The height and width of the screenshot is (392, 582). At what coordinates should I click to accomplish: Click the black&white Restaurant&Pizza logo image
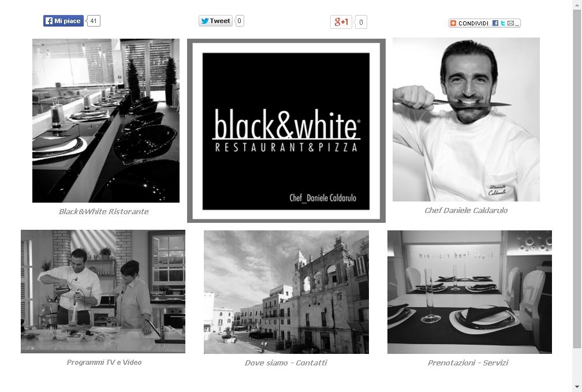click(286, 131)
